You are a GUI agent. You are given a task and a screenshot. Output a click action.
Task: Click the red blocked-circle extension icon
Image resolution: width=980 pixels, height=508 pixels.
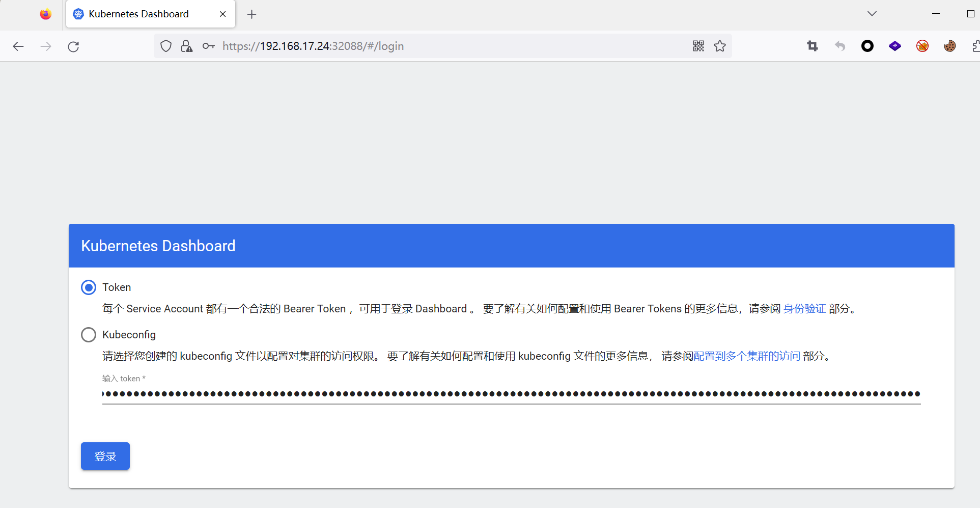pyautogui.click(x=922, y=46)
